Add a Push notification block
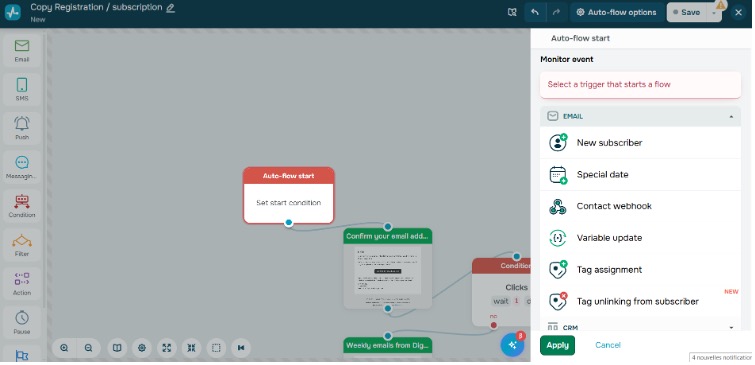 [22, 128]
